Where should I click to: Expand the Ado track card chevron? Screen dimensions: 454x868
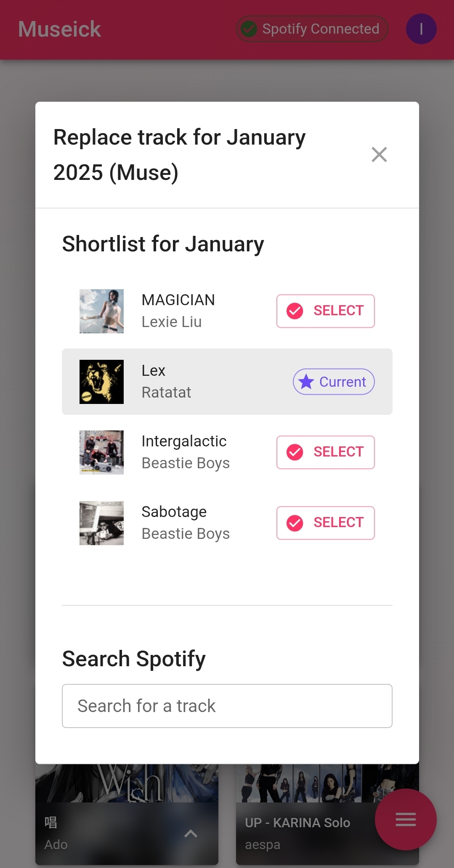pos(191,833)
